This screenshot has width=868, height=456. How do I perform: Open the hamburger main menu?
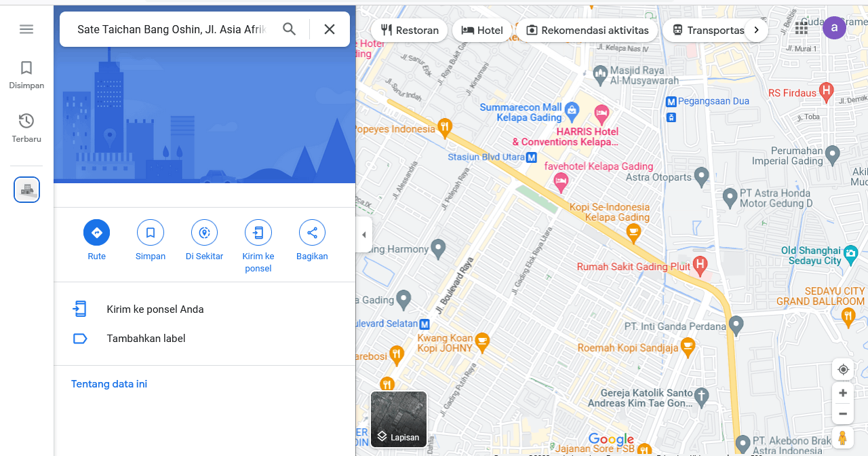[x=26, y=29]
